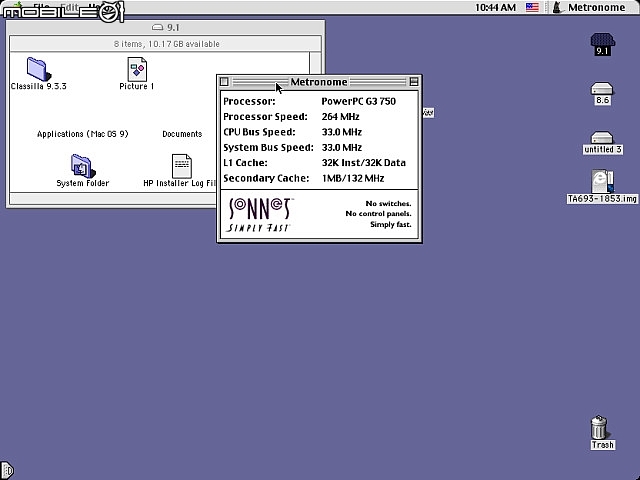
Task: Click the CPU Bus Speed label
Action: pos(259,132)
